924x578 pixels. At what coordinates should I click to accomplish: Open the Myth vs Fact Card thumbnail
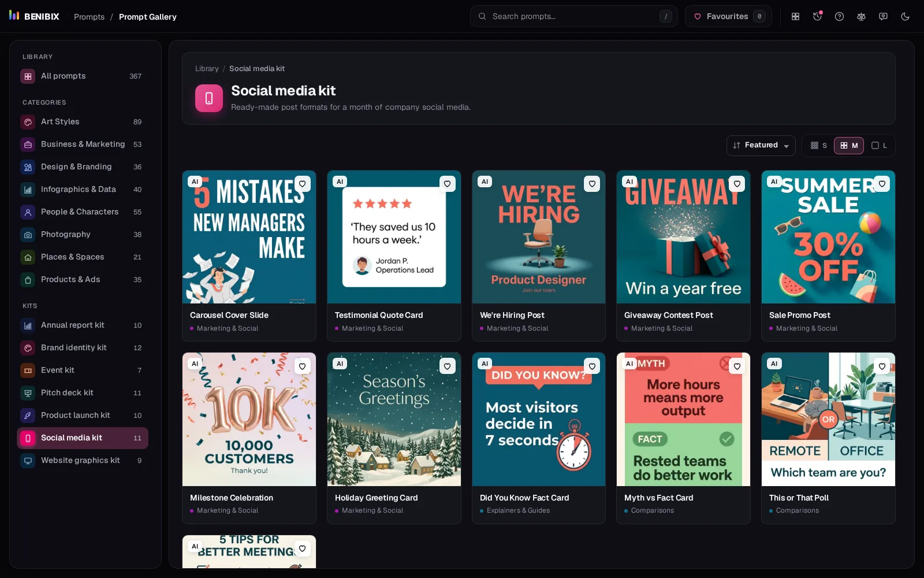683,420
